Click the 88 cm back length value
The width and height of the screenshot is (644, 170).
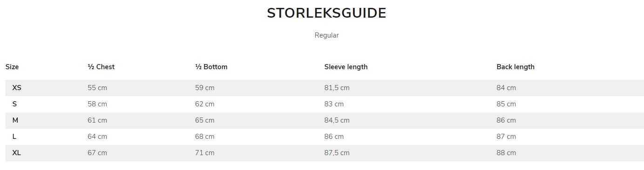tap(506, 153)
